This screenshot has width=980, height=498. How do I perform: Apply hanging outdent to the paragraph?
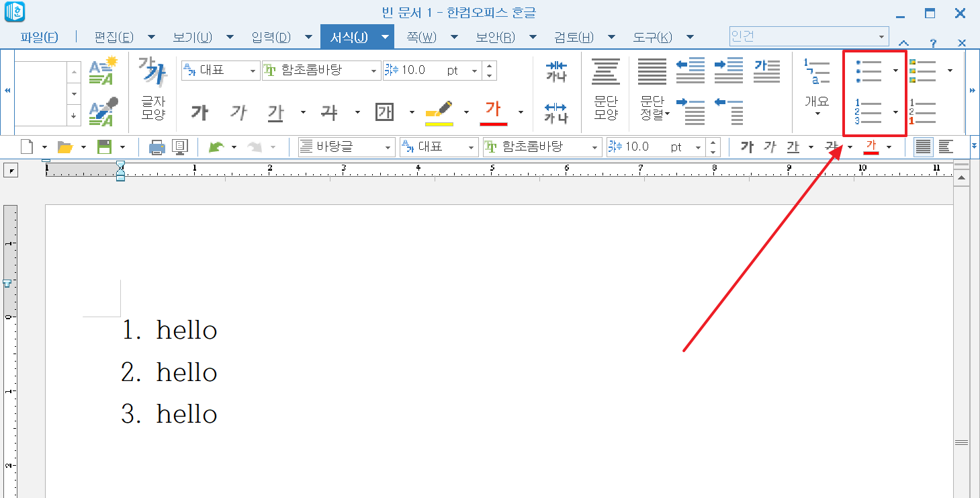[729, 112]
